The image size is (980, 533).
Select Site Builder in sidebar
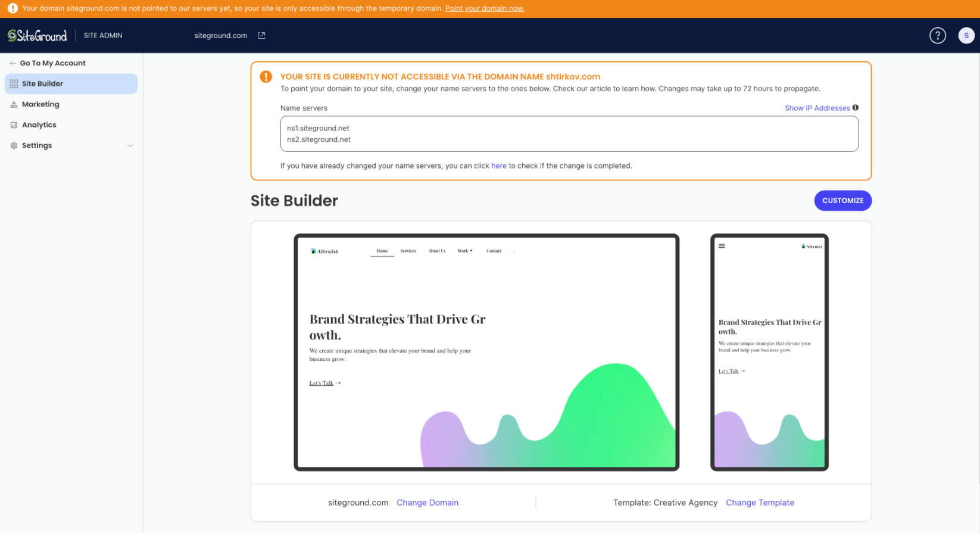tap(71, 84)
